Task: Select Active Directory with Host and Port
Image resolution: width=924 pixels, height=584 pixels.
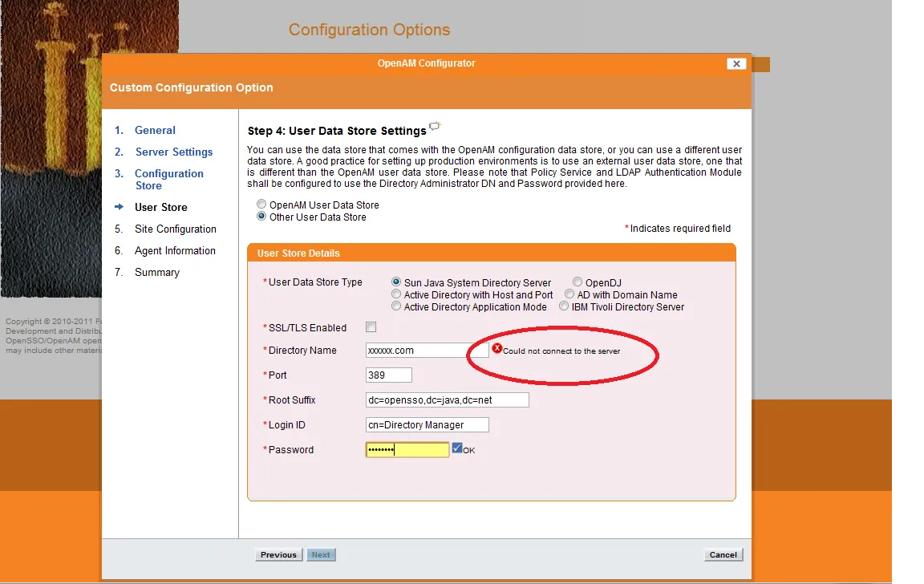Action: 396,294
